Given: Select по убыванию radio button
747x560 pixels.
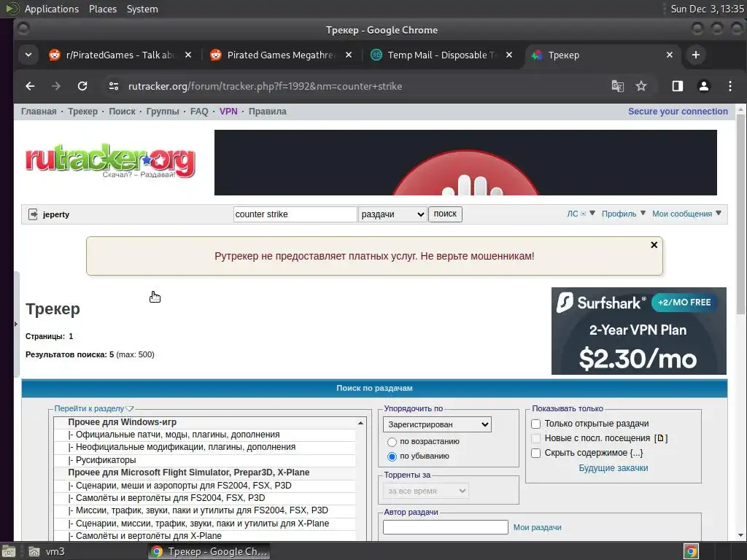Looking at the screenshot, I should point(392,456).
